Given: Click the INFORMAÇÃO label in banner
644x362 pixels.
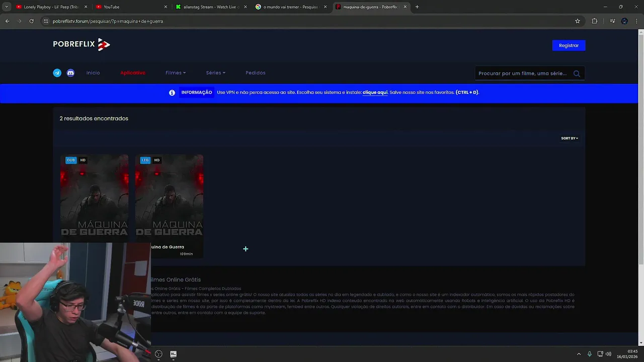Looking at the screenshot, I should pos(197,93).
